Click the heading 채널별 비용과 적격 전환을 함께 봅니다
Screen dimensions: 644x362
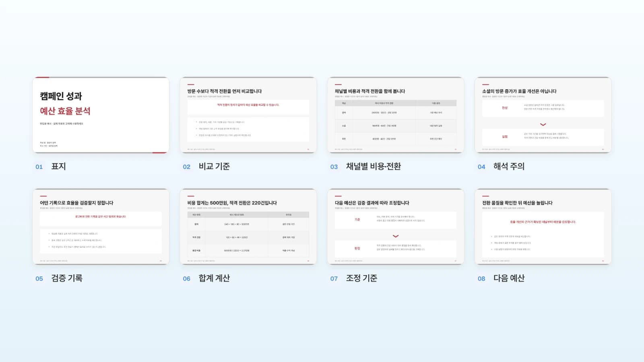tap(370, 91)
